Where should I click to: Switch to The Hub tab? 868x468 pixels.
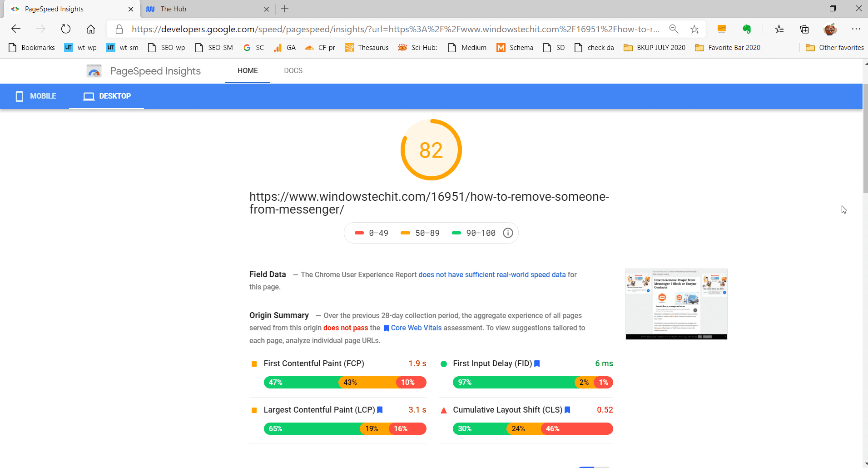coord(207,9)
